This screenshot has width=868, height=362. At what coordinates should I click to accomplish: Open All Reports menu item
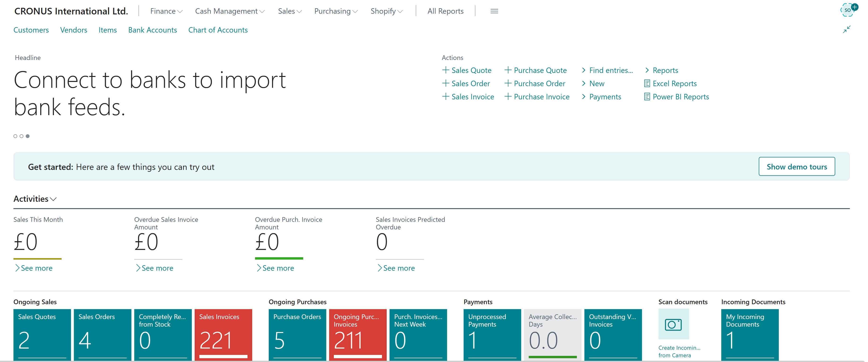point(445,11)
